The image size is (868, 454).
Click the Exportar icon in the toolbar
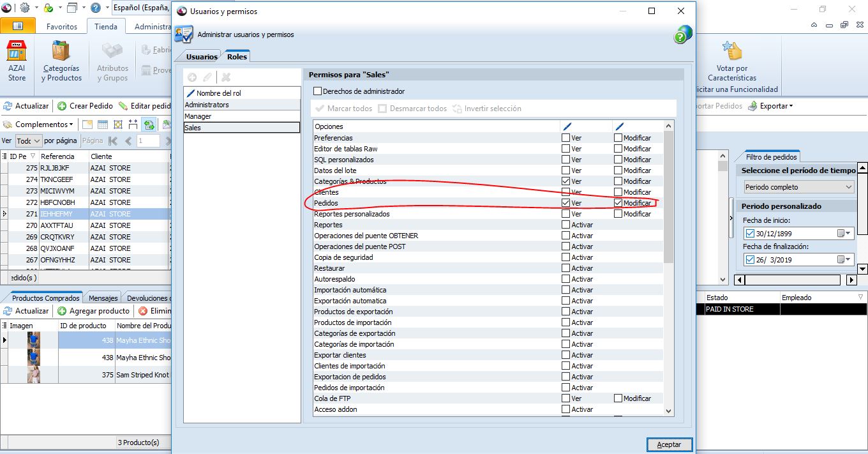(x=753, y=106)
